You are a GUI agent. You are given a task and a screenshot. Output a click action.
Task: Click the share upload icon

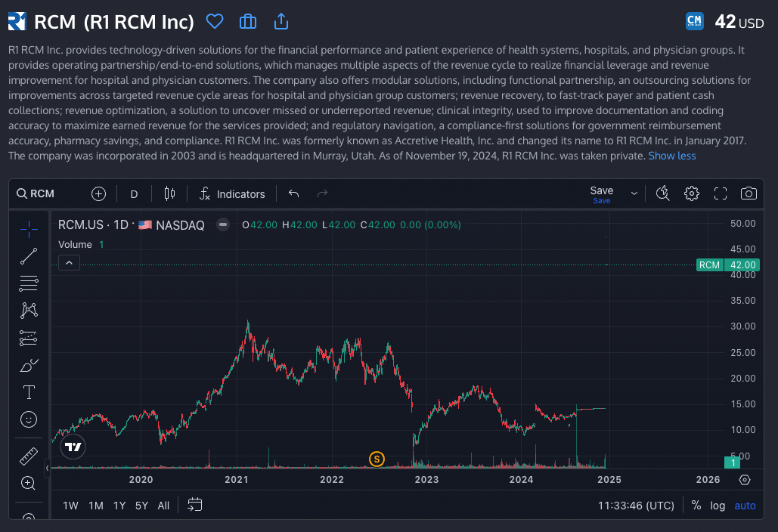[281, 21]
